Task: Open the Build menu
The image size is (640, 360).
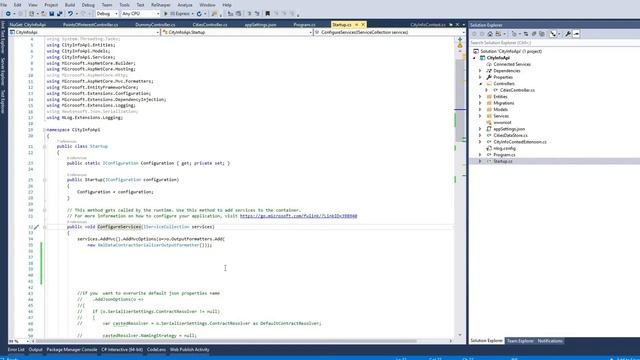Action: (70, 5)
